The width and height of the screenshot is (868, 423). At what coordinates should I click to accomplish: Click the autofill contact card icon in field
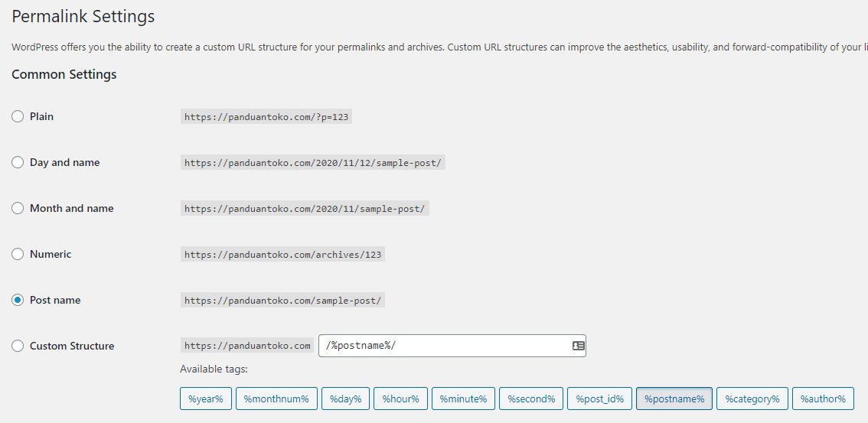pyautogui.click(x=579, y=346)
